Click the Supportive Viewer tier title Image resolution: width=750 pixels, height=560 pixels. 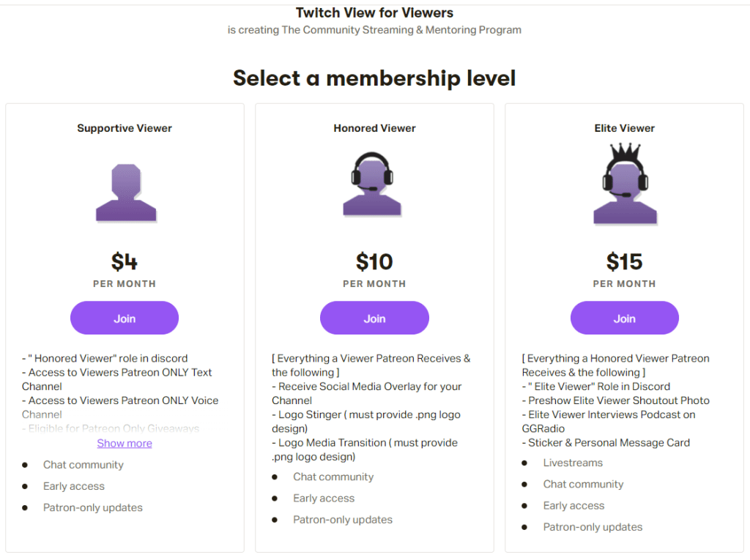(125, 128)
